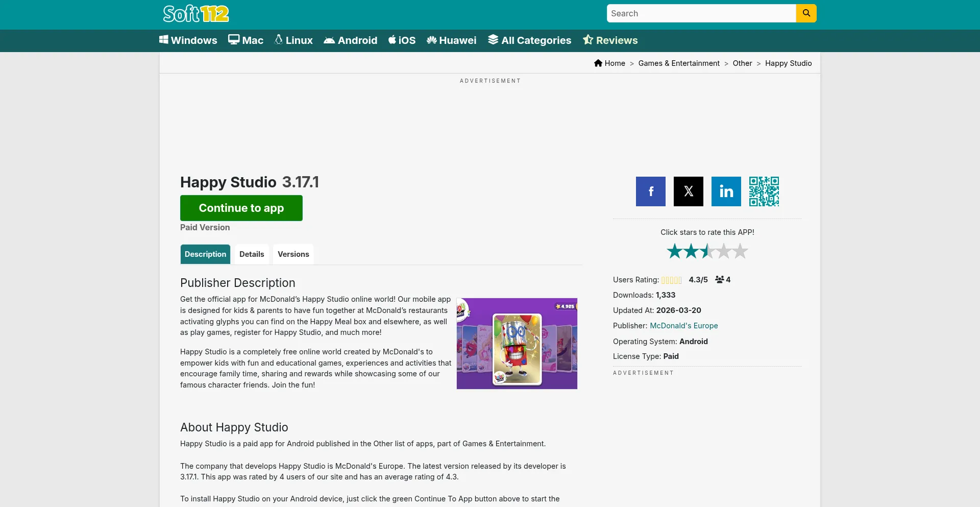Open the Linux category

click(293, 40)
